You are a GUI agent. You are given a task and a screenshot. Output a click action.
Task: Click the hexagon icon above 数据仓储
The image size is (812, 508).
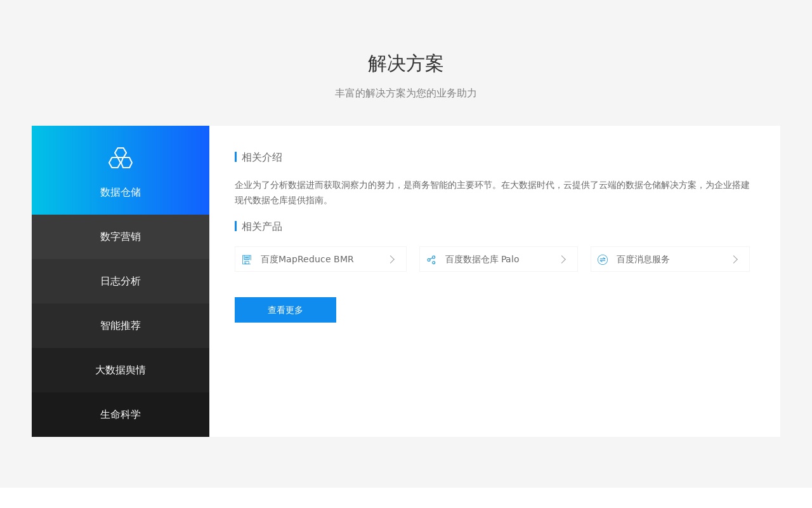pyautogui.click(x=121, y=158)
